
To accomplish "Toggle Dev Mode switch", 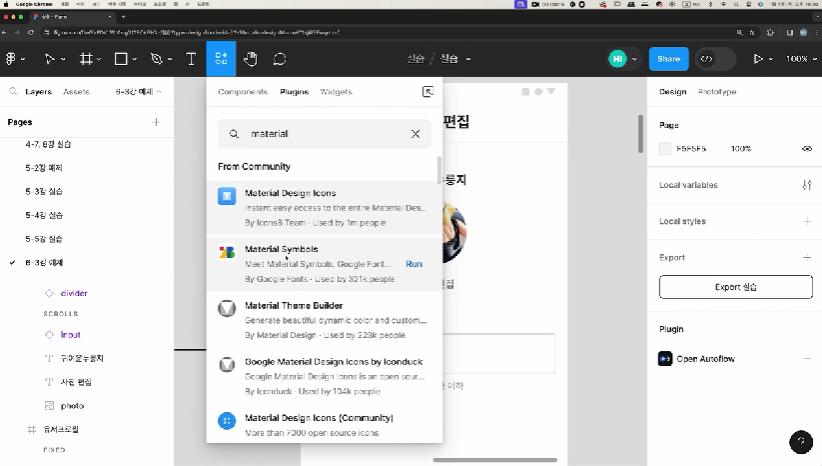I will point(716,59).
